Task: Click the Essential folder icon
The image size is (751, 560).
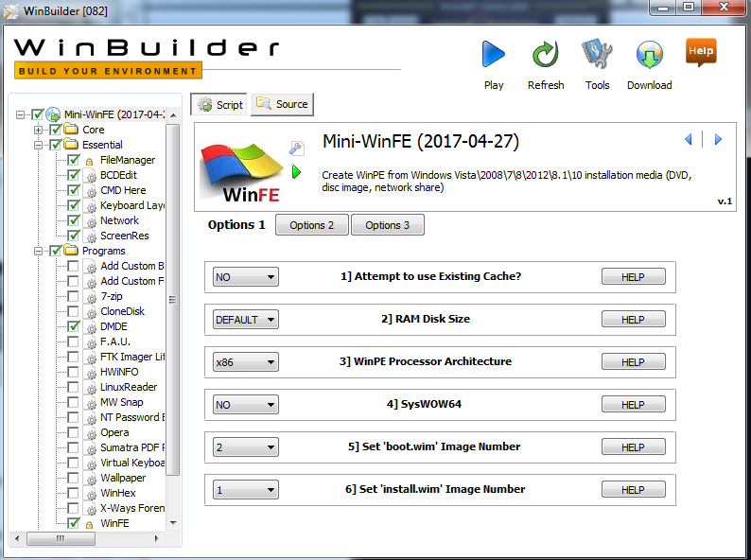Action: pos(71,144)
